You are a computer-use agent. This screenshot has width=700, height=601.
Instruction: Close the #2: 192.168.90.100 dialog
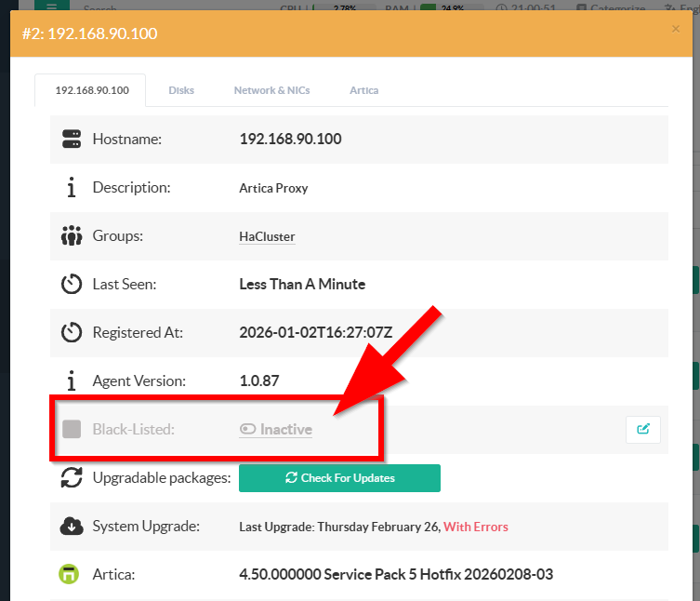click(676, 30)
